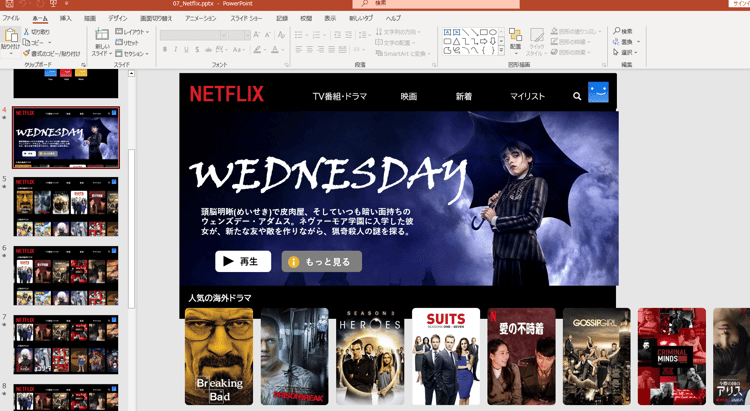Toggle Underline formatting
750x411 pixels.
pyautogui.click(x=186, y=49)
